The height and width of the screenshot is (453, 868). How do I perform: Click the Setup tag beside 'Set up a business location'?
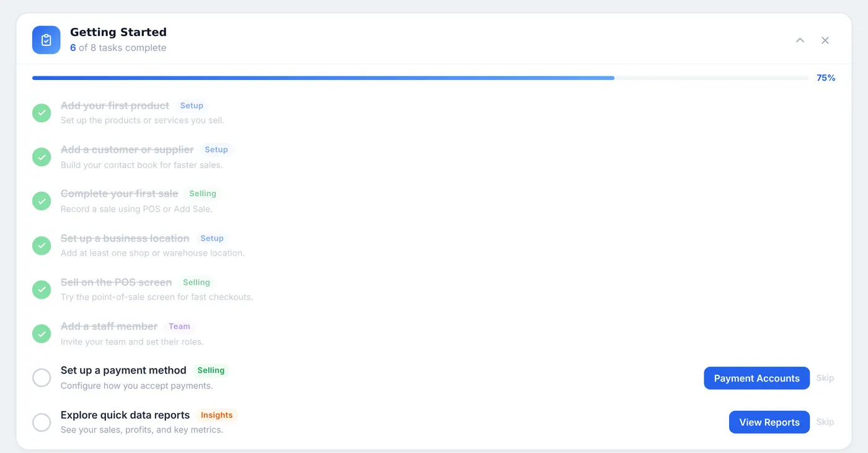click(212, 238)
